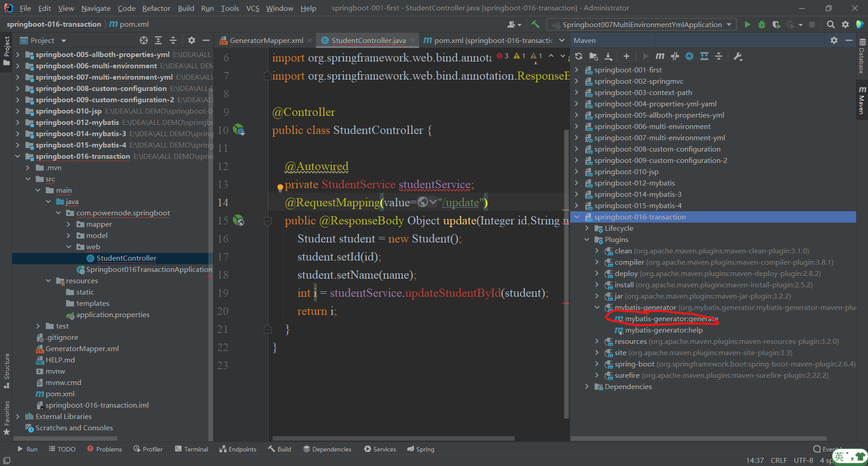
Task: Reload all Maven projects icon
Action: [x=579, y=56]
